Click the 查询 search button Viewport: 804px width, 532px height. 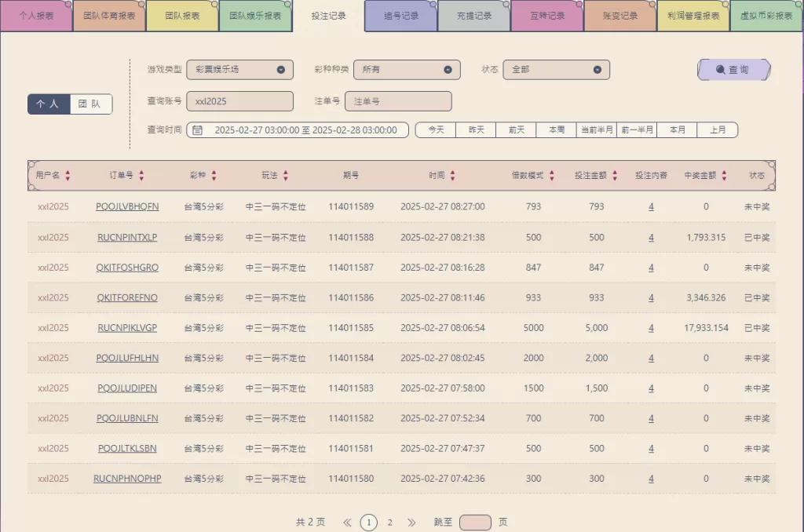coord(734,70)
